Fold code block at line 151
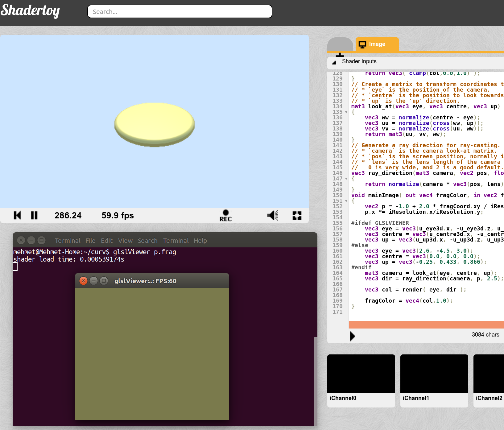Viewport: 504px width, 430px height. point(346,201)
